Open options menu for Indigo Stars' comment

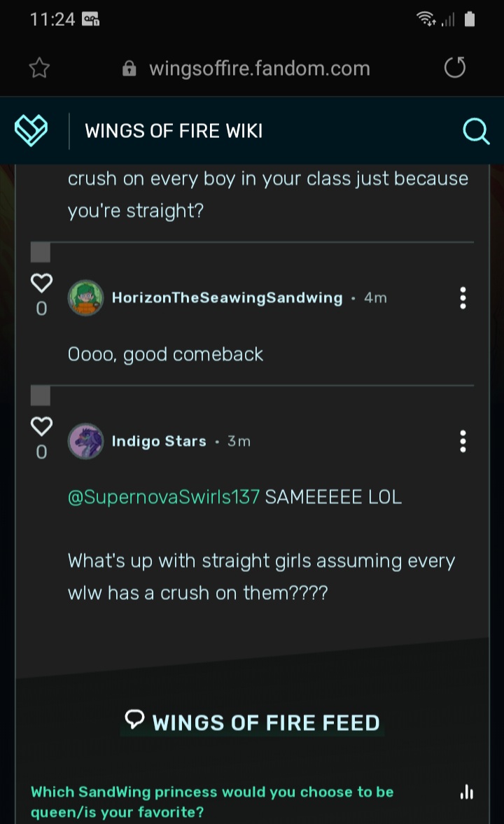463,442
